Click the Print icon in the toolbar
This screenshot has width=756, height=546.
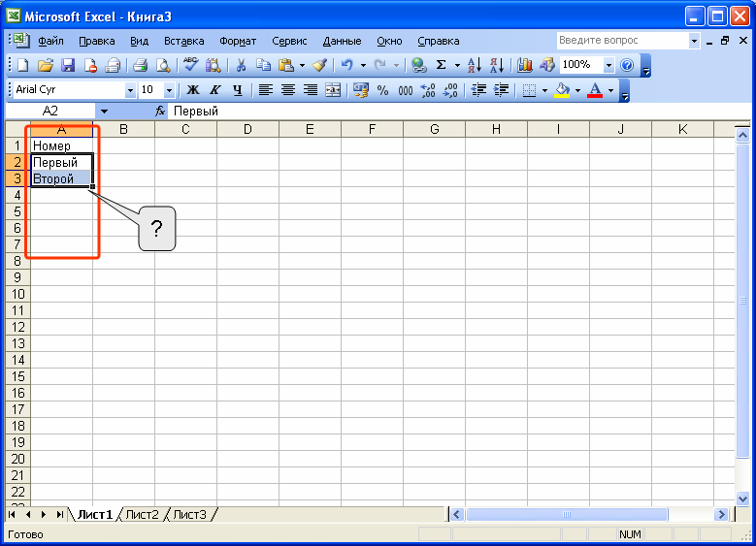point(140,65)
